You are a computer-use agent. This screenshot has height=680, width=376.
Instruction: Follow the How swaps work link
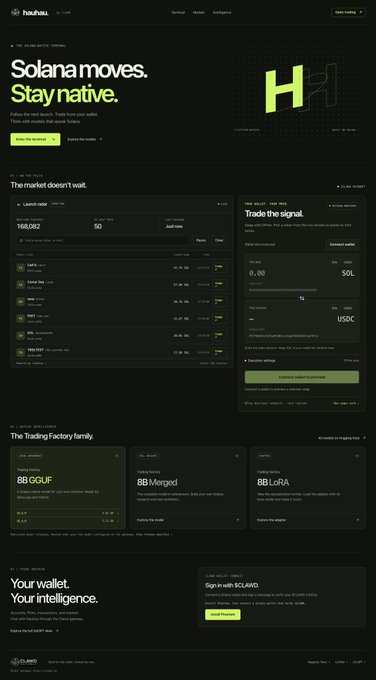[x=346, y=403]
